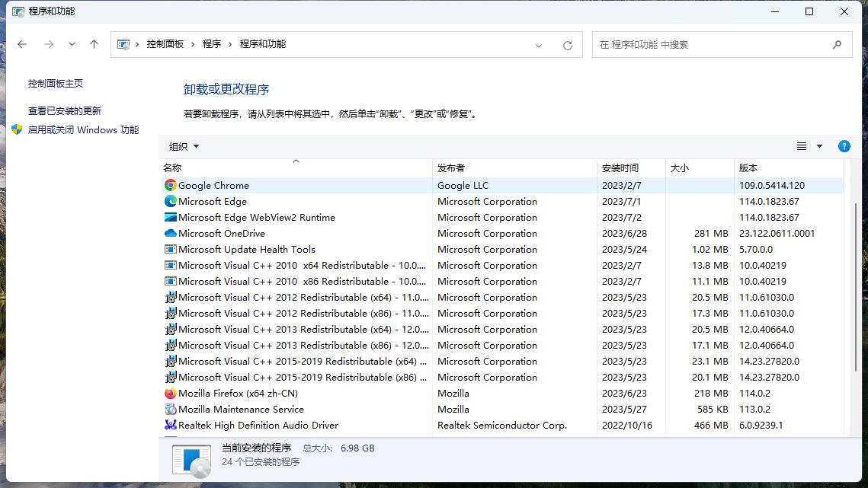This screenshot has width=868, height=488.
Task: Navigate to 控制面板主页
Action: tap(47, 83)
